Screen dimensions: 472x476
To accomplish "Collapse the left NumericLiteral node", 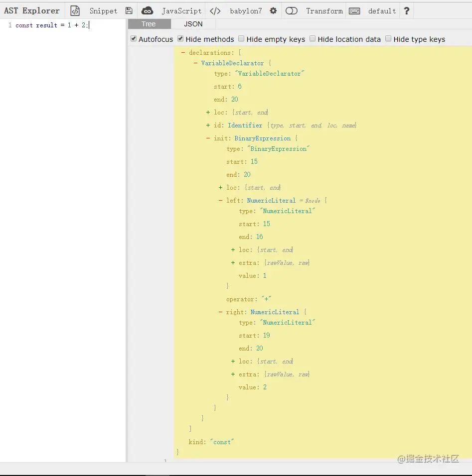I will [x=220, y=200].
